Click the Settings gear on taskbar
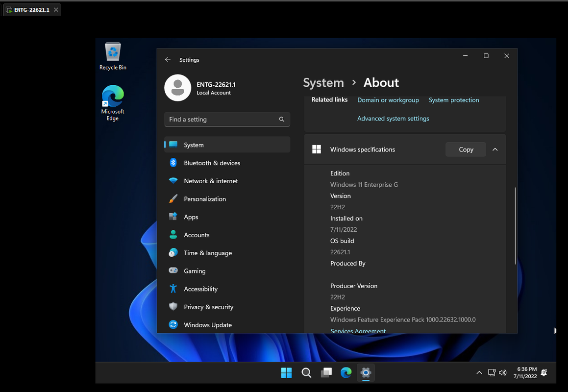Viewport: 568px width, 392px height. 366,372
